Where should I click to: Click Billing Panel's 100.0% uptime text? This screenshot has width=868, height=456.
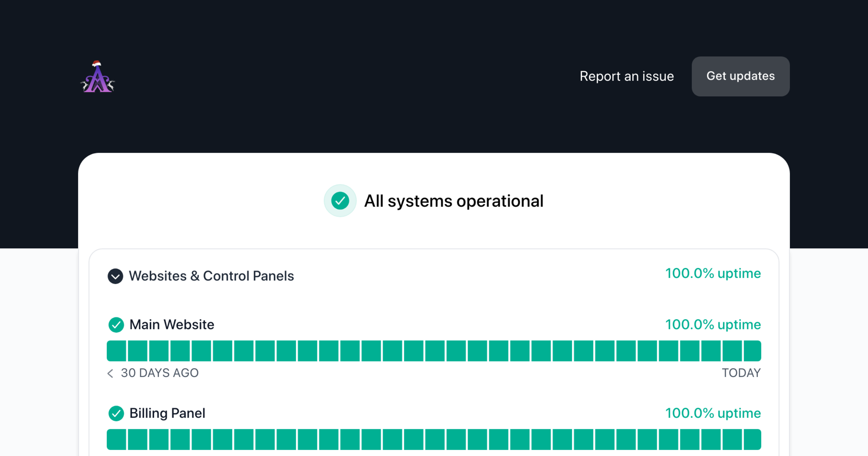coord(713,413)
